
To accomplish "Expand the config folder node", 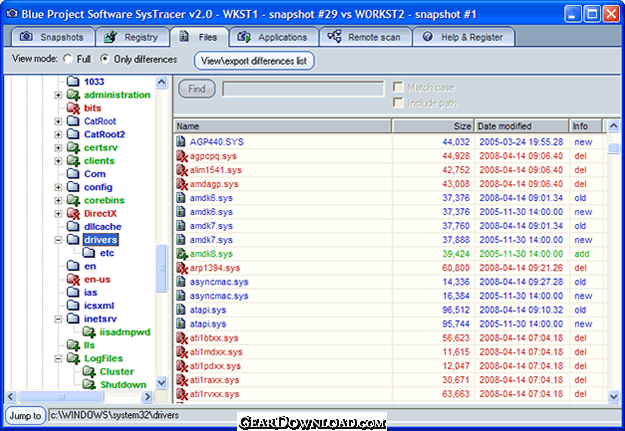I will 58,187.
